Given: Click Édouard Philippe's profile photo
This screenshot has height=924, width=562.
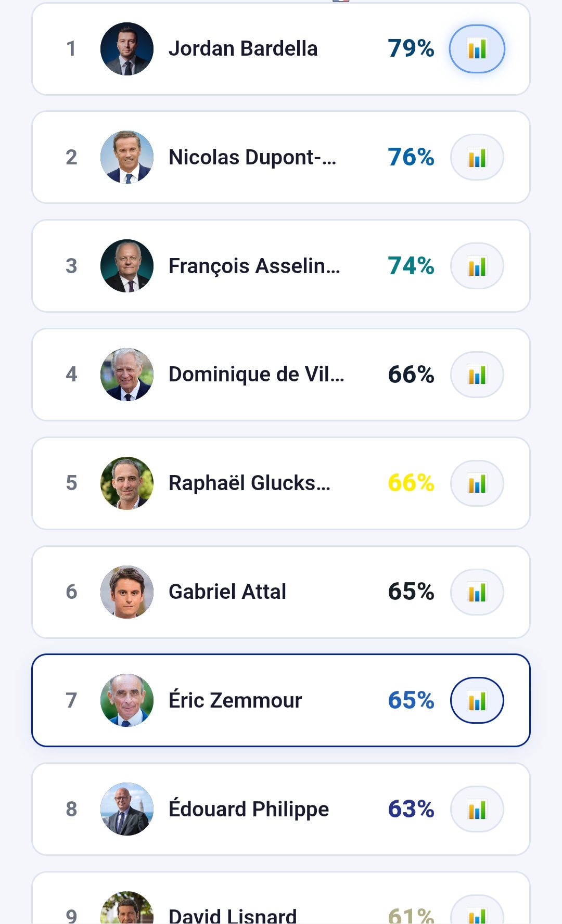Looking at the screenshot, I should (127, 809).
